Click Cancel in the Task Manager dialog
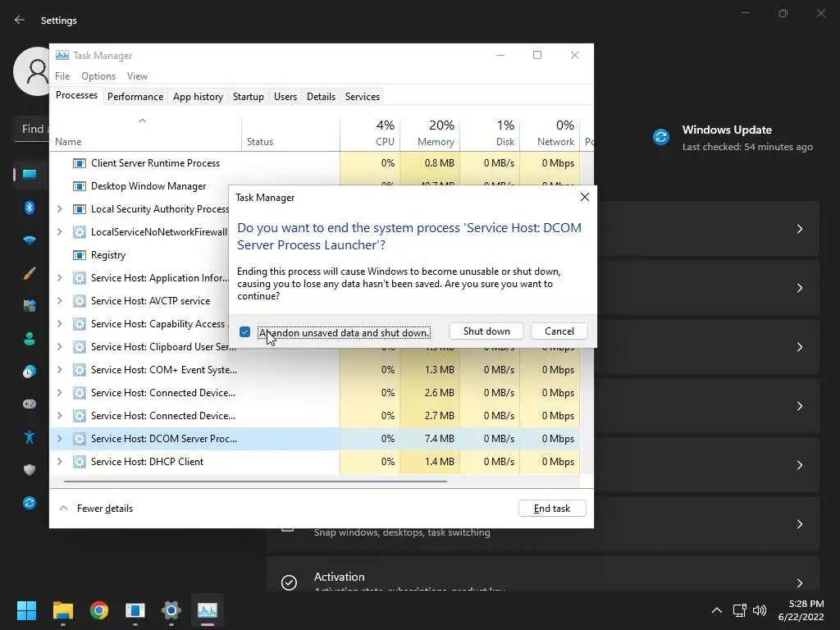Screen dimensions: 840x630 [x=559, y=331]
